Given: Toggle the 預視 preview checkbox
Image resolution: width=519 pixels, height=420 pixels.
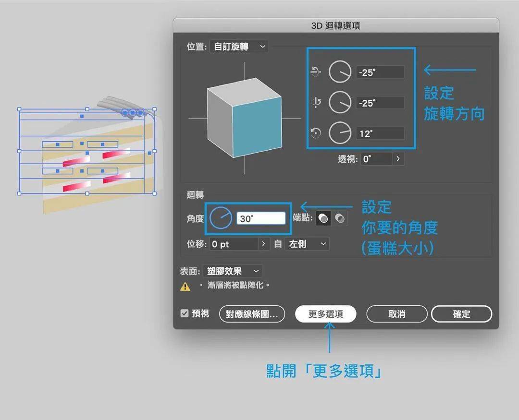Looking at the screenshot, I should tap(185, 313).
